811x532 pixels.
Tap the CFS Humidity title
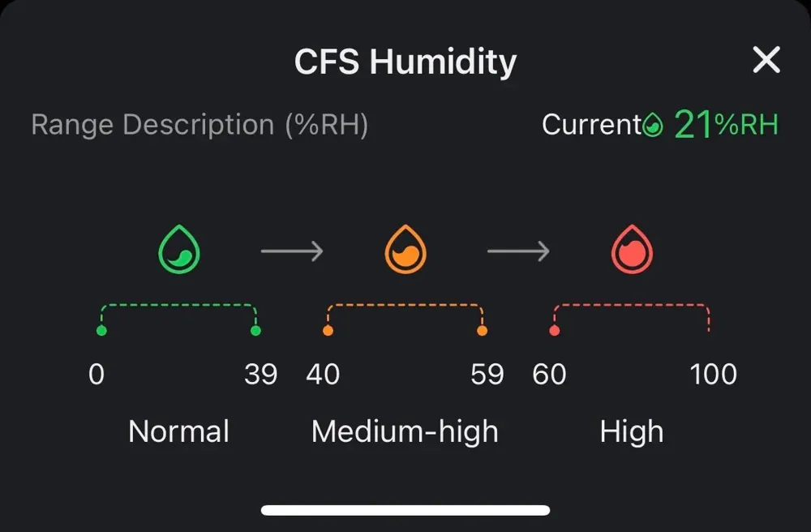[x=405, y=62]
